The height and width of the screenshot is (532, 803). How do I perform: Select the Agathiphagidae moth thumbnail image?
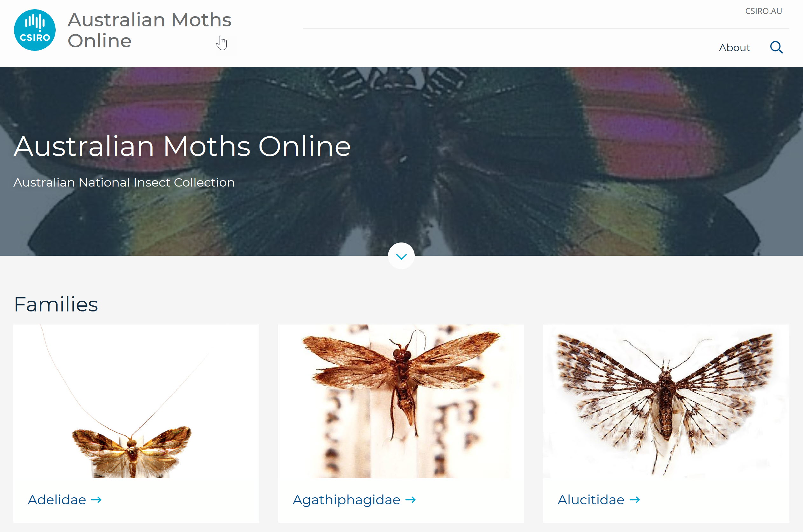click(401, 401)
